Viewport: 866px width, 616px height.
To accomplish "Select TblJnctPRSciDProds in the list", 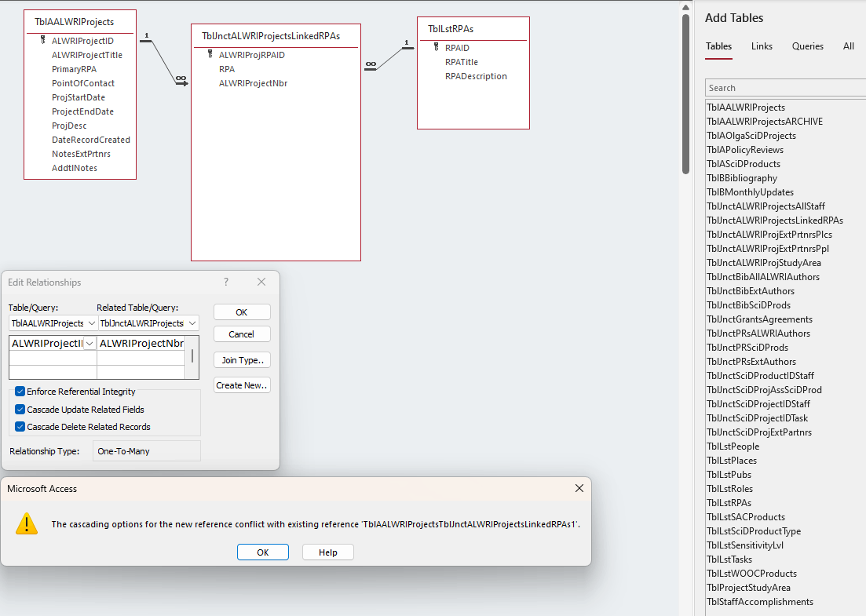I will [x=747, y=348].
